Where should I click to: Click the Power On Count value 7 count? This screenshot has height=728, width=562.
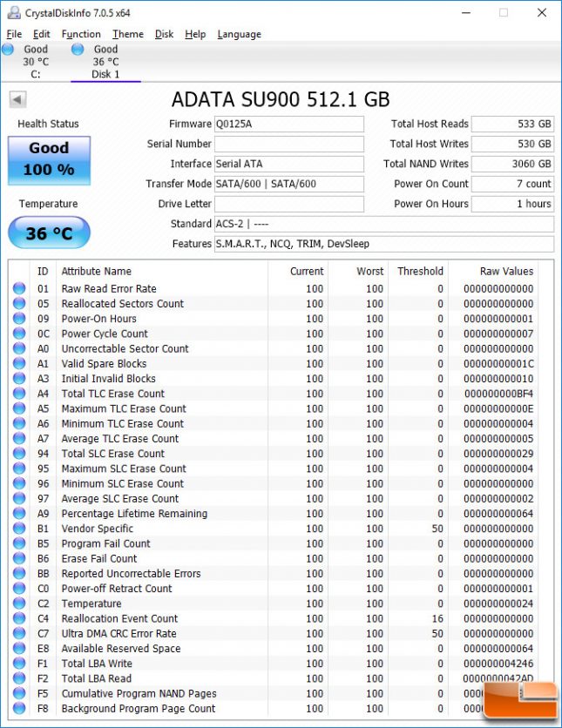coord(512,184)
